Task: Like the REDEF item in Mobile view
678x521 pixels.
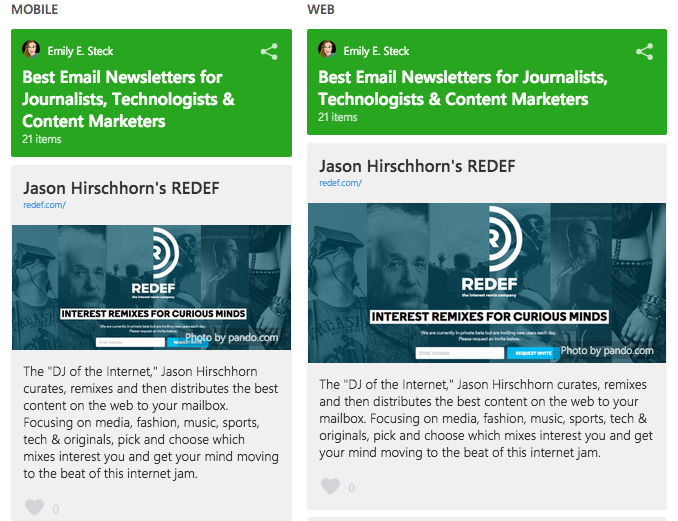Action: coord(35,507)
